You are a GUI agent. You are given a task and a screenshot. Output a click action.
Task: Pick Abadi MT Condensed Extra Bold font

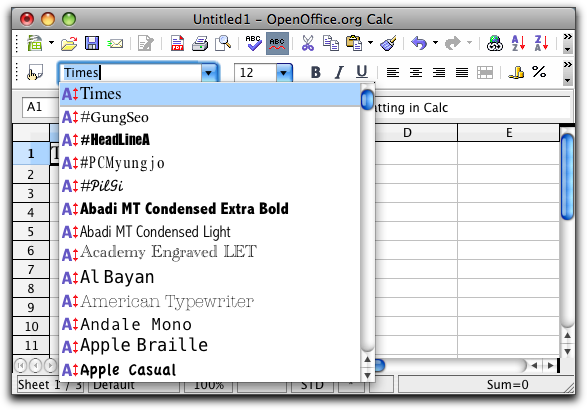(x=210, y=209)
